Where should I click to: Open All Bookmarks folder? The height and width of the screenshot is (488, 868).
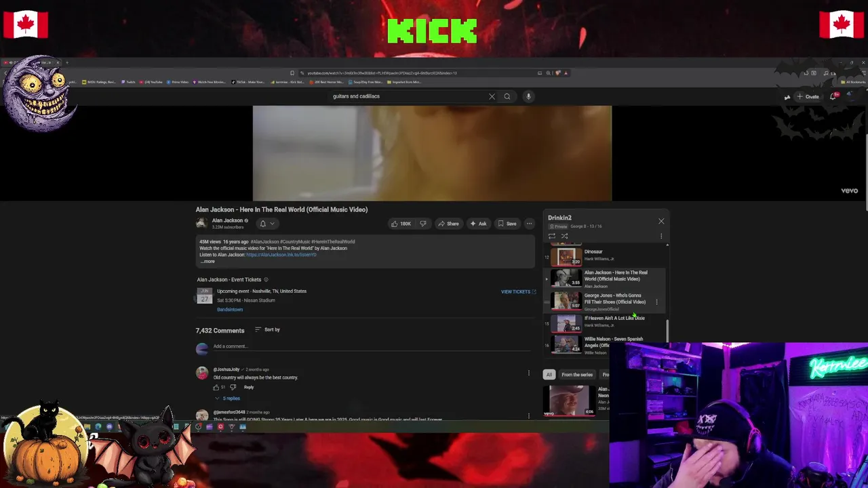coord(853,82)
